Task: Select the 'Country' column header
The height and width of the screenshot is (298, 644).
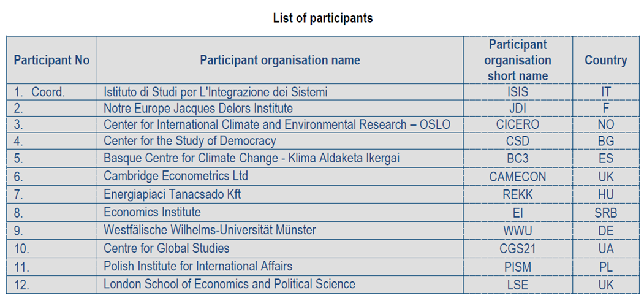Action: 605,60
